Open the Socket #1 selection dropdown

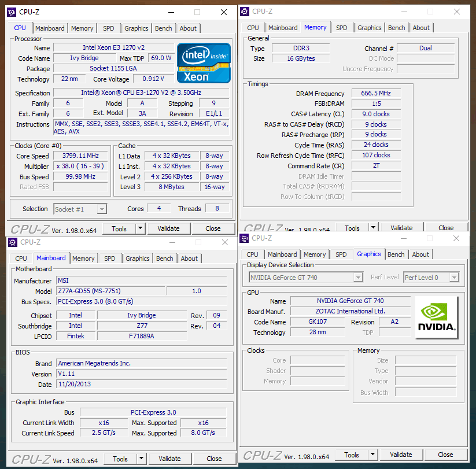click(80, 209)
